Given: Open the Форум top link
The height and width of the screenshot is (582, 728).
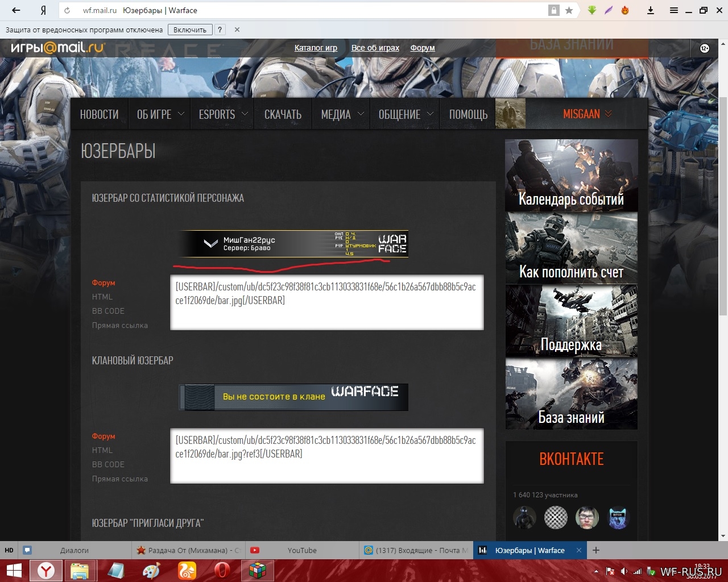Looking at the screenshot, I should pos(423,48).
